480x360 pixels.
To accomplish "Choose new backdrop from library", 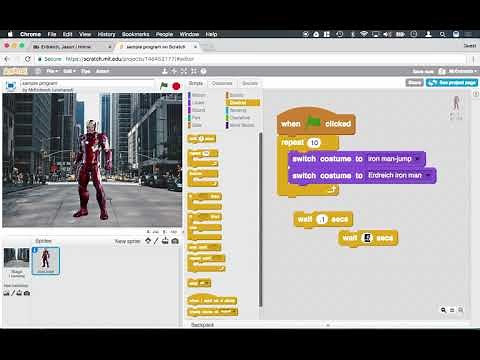I will click(x=6, y=293).
